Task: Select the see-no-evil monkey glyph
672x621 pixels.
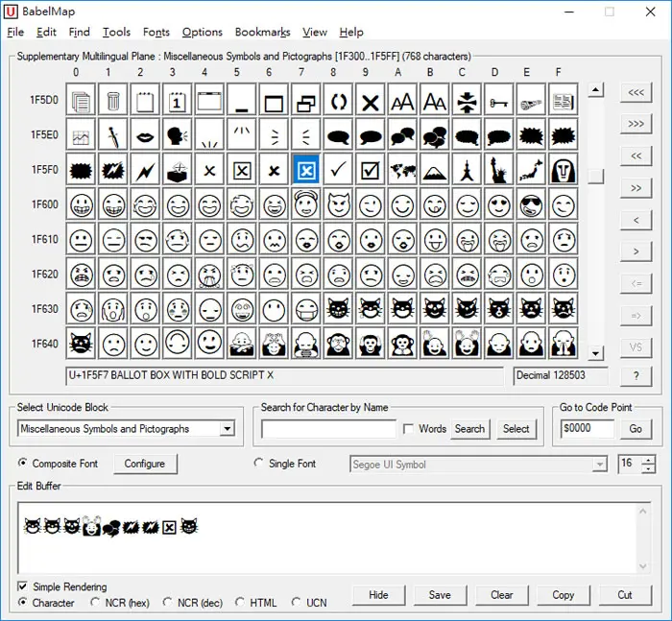Action: pos(338,345)
